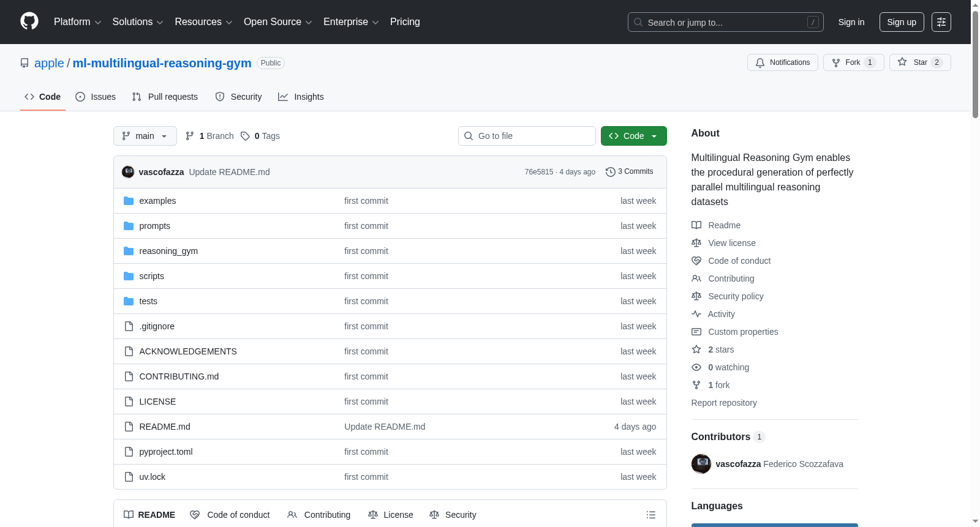Click the Report repository link
980x527 pixels.
[x=724, y=403]
